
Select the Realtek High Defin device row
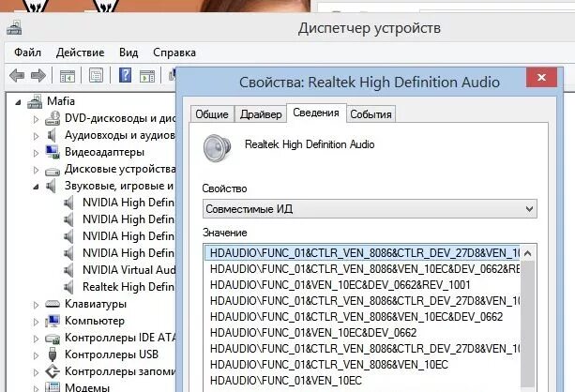[x=129, y=287]
